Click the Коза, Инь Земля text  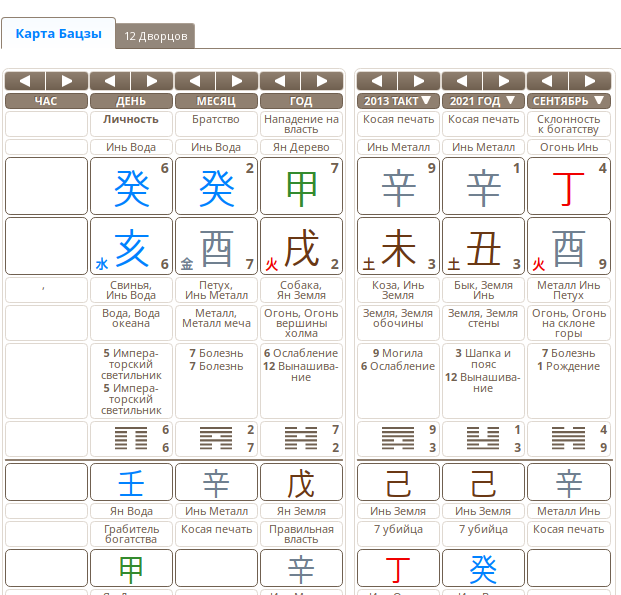point(398,290)
